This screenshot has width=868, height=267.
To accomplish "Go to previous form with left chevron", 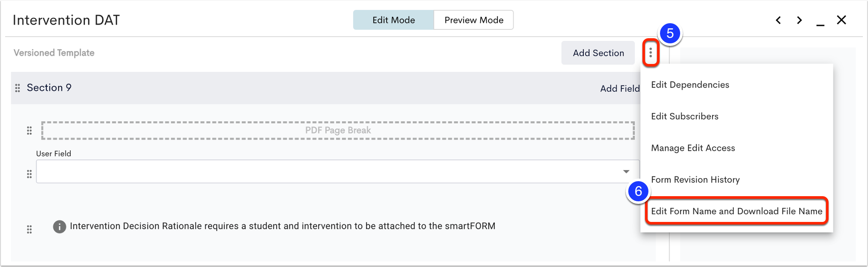I will click(778, 20).
